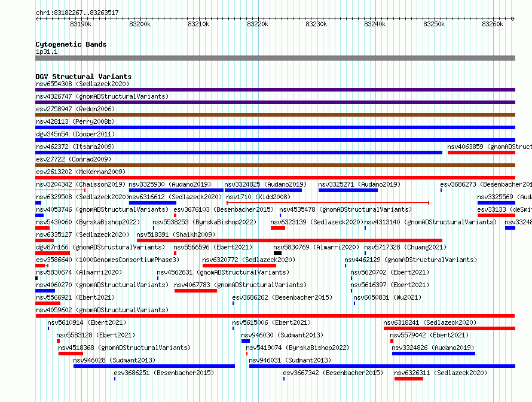Click the nsv3204342 (Chaisson2019) label
The height and width of the screenshot is (402, 532).
pyautogui.click(x=81, y=184)
